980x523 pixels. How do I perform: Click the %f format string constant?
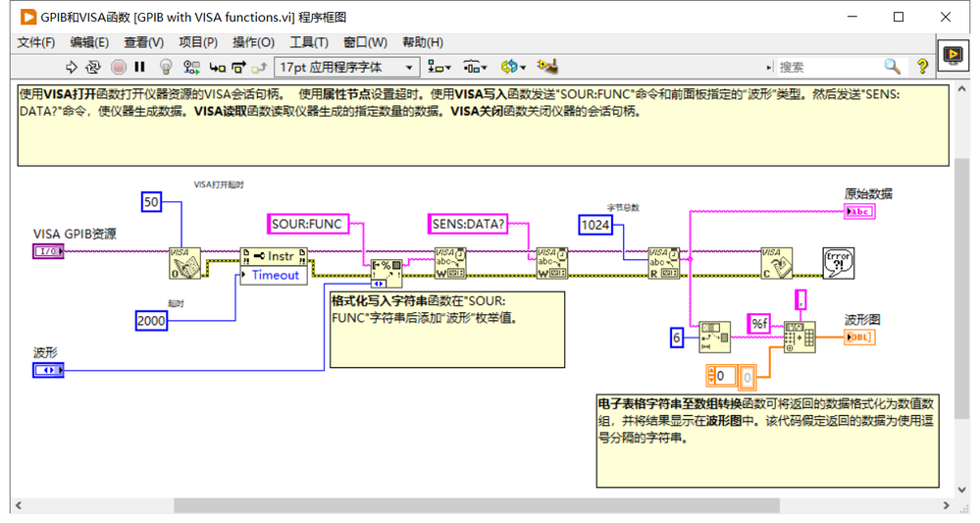[x=758, y=324]
